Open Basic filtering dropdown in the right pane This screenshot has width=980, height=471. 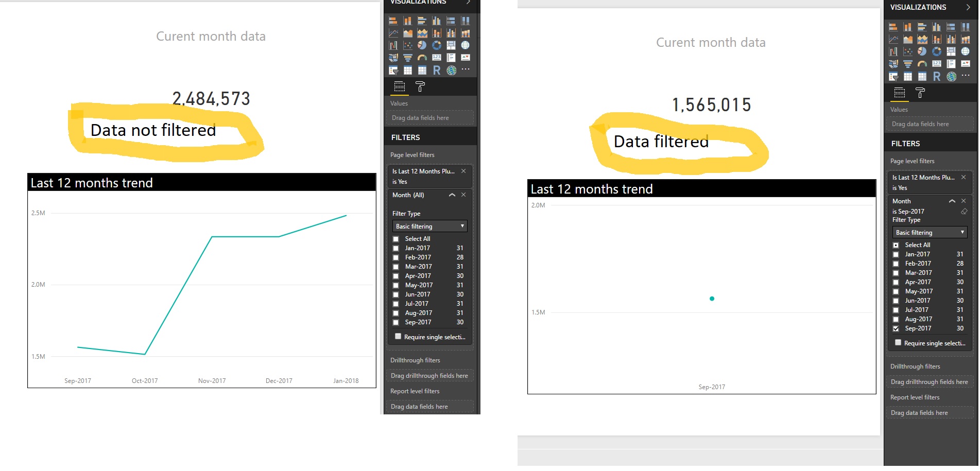930,233
